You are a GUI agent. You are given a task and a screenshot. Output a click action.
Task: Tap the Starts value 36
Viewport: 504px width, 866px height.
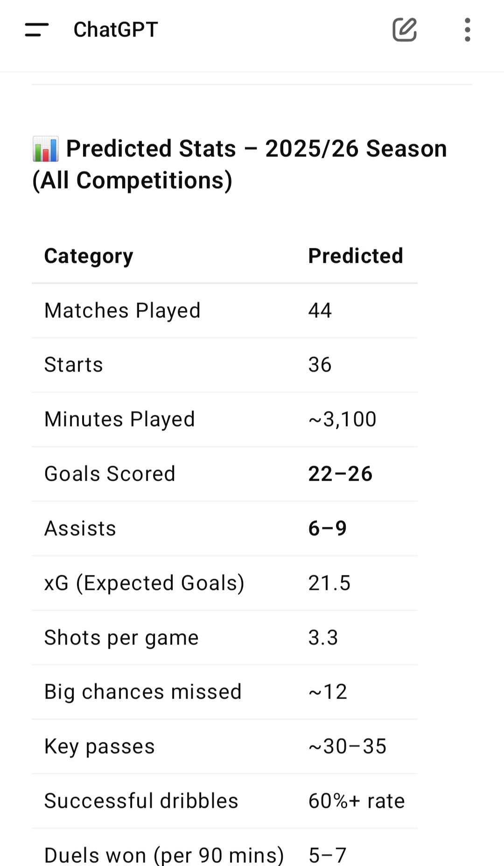pyautogui.click(x=320, y=365)
